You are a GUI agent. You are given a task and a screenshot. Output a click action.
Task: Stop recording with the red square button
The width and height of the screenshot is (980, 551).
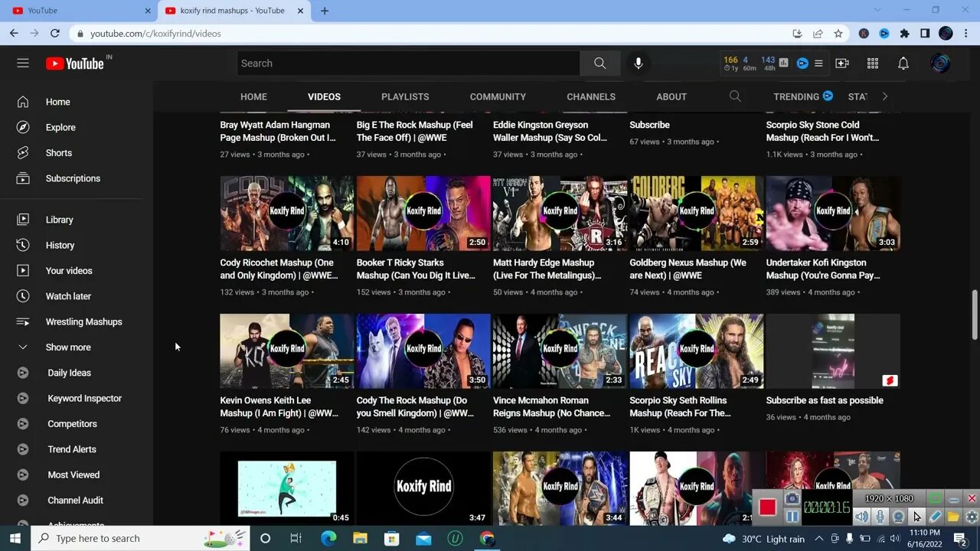(768, 507)
